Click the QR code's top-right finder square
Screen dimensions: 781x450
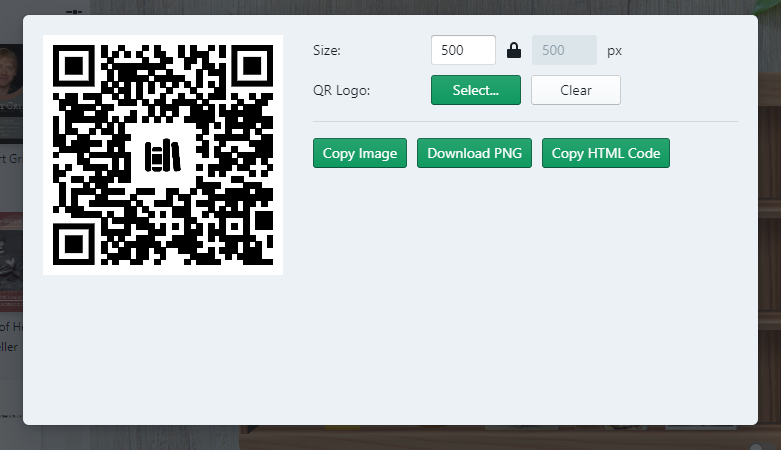[x=251, y=66]
